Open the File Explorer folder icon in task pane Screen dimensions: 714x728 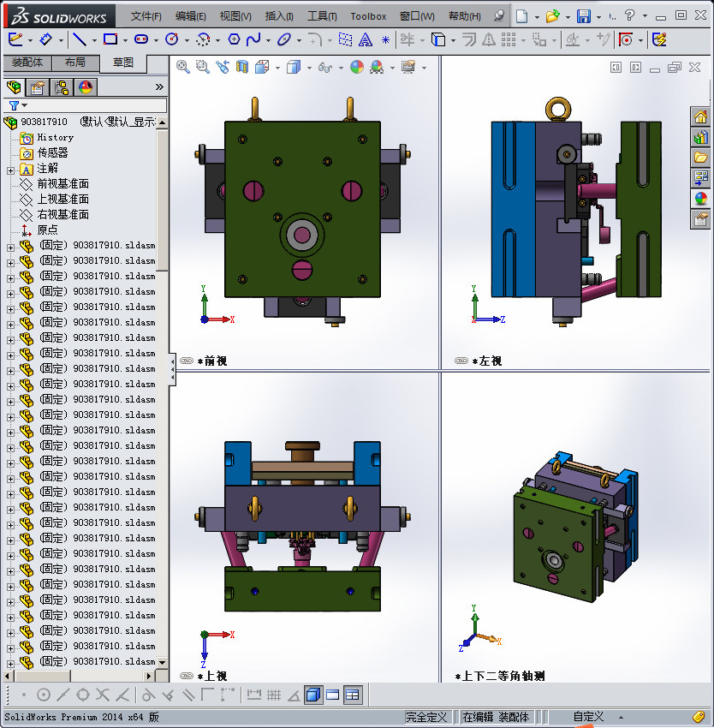(x=700, y=158)
